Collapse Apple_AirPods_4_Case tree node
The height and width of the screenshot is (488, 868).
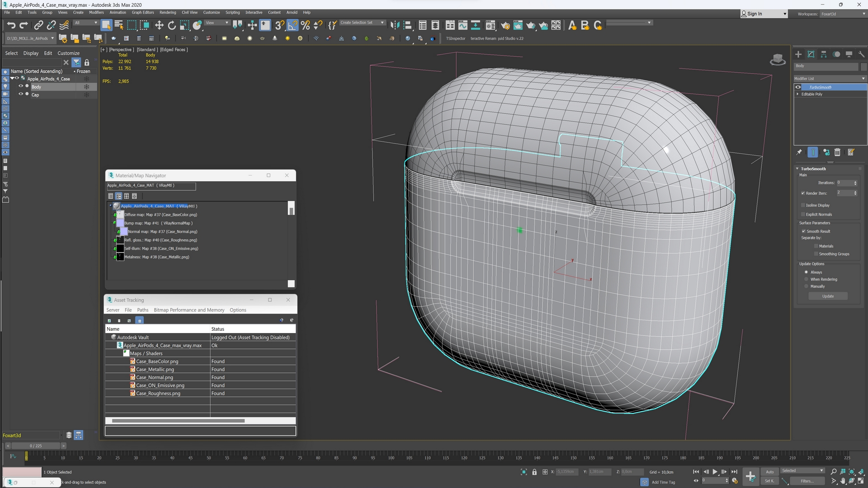[x=12, y=79]
